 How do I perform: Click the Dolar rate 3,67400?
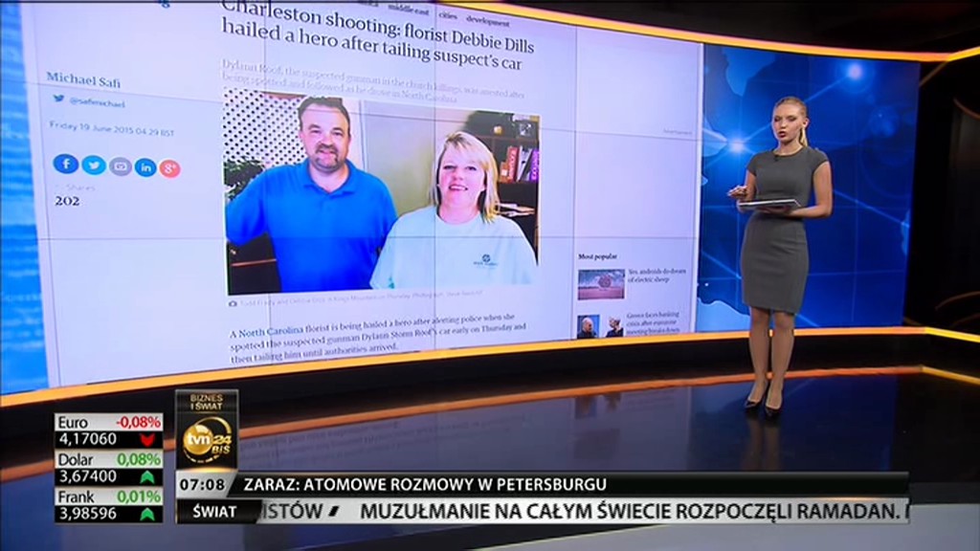coord(87,476)
